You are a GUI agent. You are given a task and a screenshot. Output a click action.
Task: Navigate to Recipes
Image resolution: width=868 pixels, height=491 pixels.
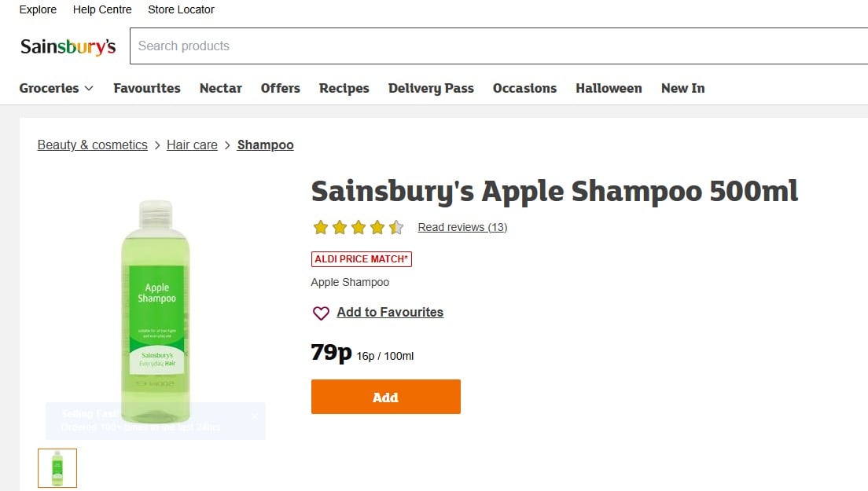point(344,88)
